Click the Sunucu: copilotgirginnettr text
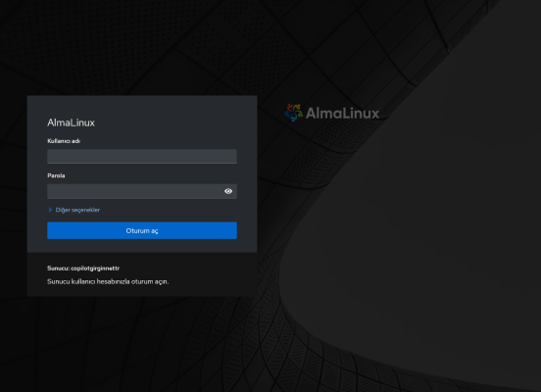The image size is (541, 392). point(83,269)
